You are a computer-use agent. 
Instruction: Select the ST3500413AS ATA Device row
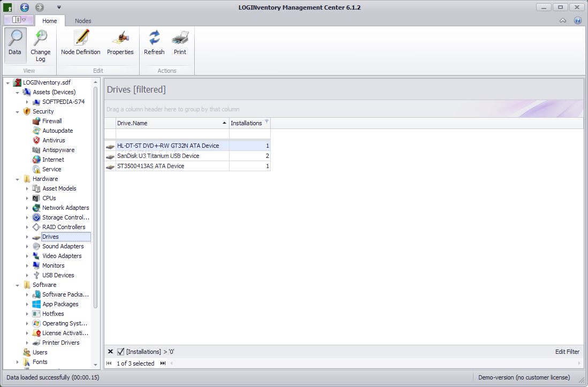tap(187, 166)
